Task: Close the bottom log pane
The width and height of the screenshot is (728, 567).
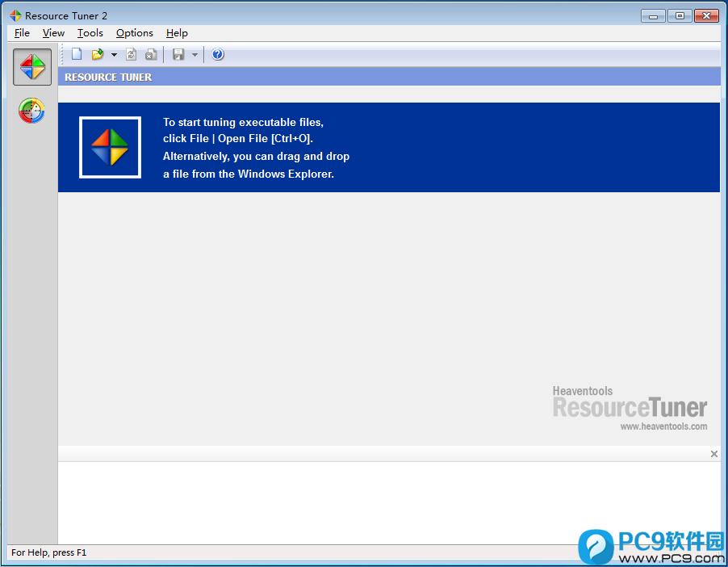Action: pos(714,454)
